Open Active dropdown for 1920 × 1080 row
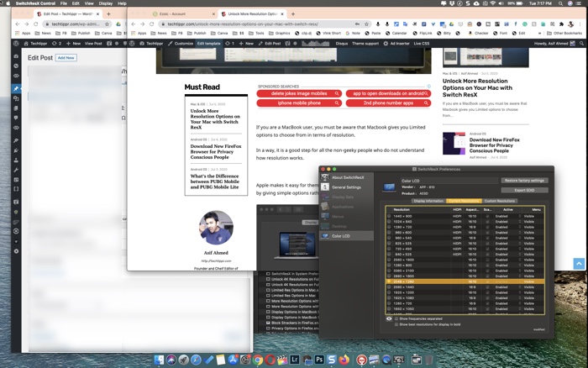This screenshot has width=588, height=368. click(507, 298)
